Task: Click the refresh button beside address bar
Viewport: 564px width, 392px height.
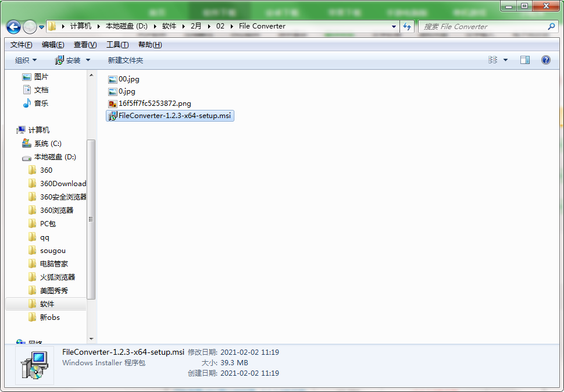Action: [407, 26]
